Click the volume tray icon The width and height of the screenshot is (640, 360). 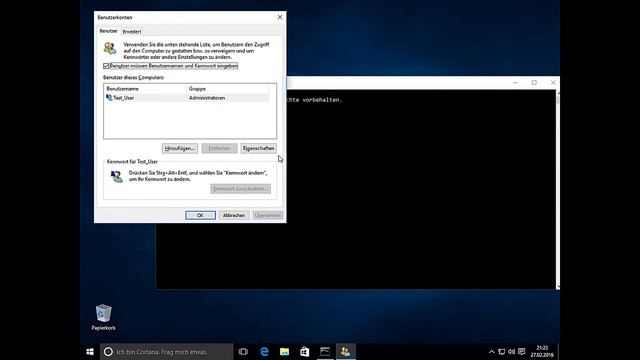click(511, 351)
